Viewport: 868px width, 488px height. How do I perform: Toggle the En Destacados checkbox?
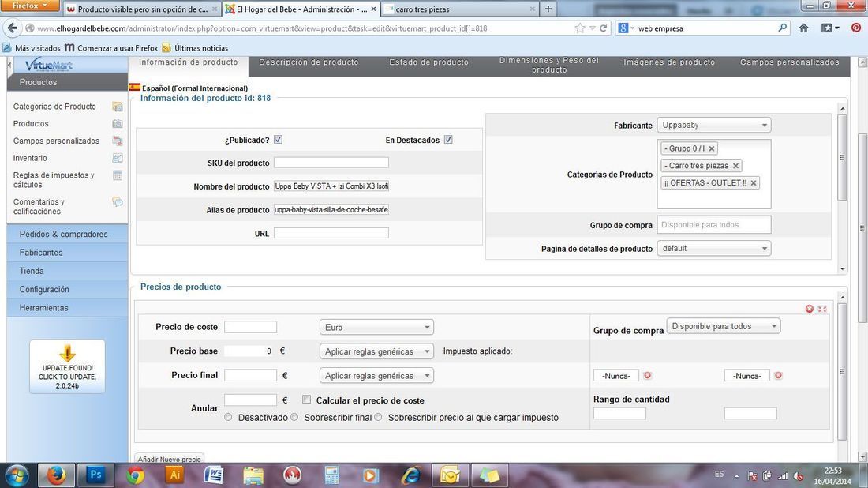(448, 140)
